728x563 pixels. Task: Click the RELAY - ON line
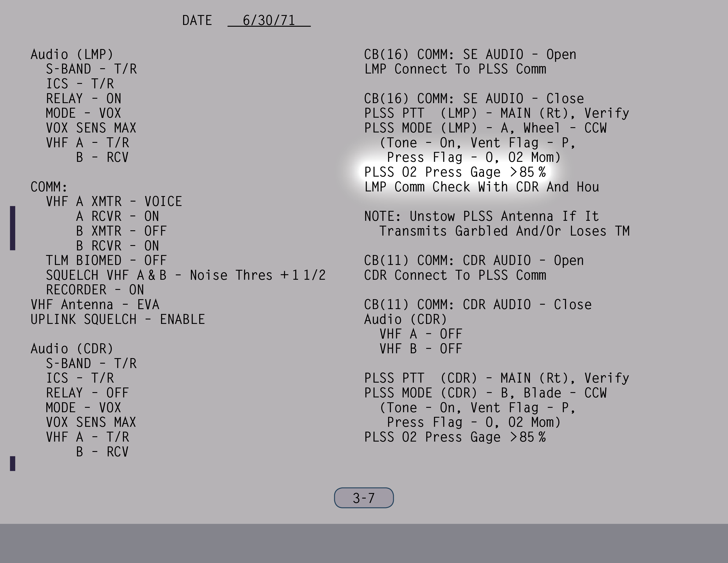pyautogui.click(x=84, y=98)
